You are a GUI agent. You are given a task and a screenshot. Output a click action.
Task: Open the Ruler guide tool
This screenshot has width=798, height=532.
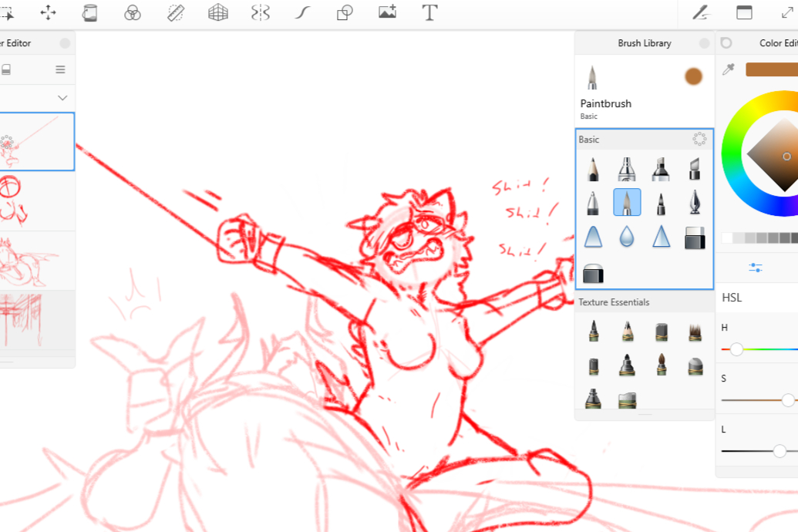[x=175, y=12]
